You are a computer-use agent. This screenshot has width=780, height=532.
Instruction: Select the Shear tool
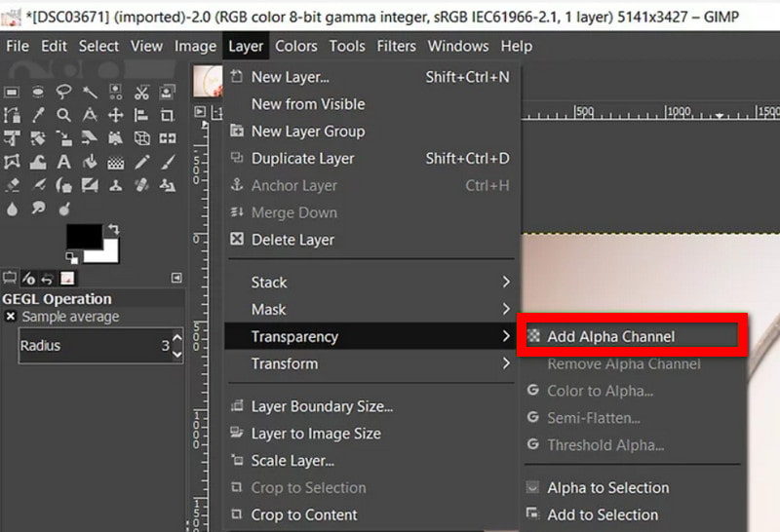click(90, 138)
